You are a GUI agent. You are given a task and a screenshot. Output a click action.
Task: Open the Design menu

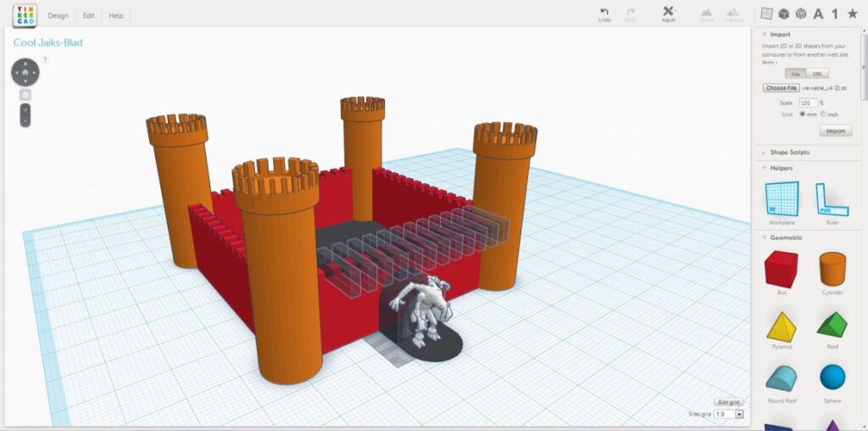(58, 15)
